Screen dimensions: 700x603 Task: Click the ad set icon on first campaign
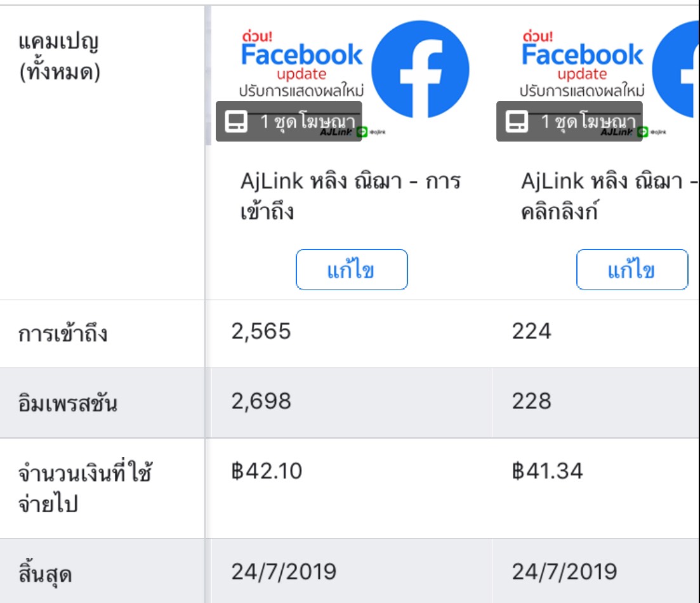coord(235,121)
